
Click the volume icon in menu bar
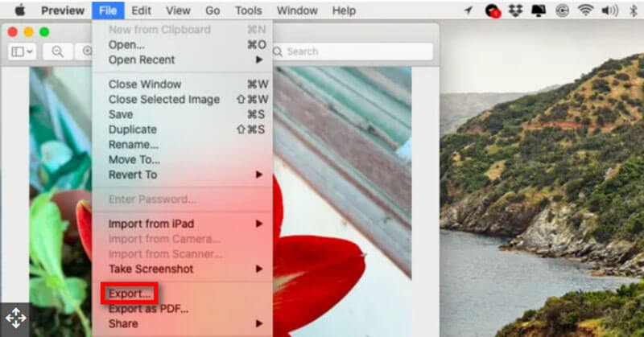(x=609, y=10)
